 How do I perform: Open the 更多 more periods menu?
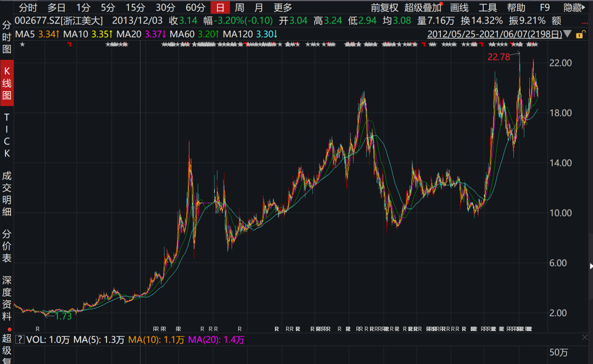tap(283, 8)
